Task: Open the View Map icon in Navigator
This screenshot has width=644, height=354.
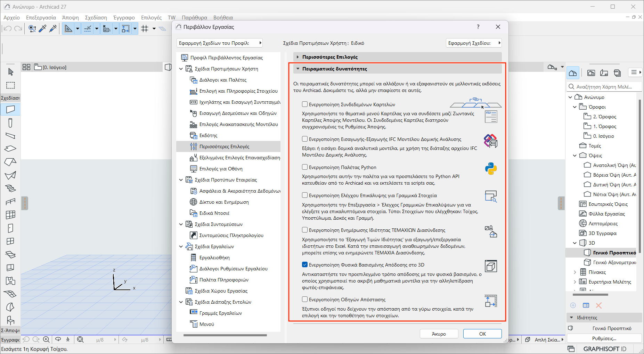Action: tap(591, 73)
